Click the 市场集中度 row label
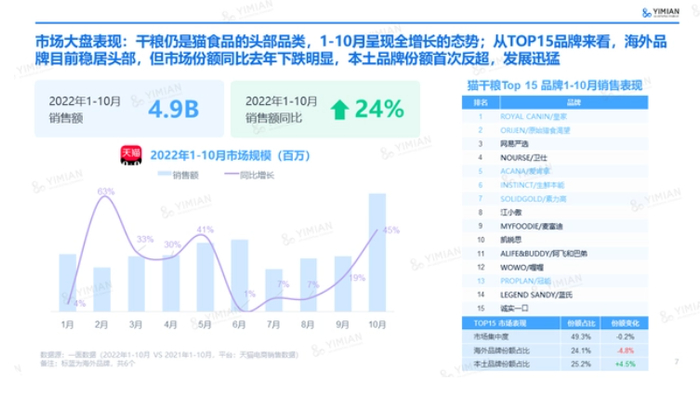The height and width of the screenshot is (407, 700). pyautogui.click(x=491, y=337)
